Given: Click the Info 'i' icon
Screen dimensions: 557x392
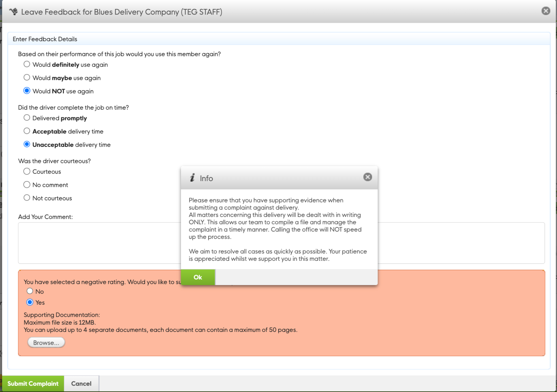Looking at the screenshot, I should (192, 178).
